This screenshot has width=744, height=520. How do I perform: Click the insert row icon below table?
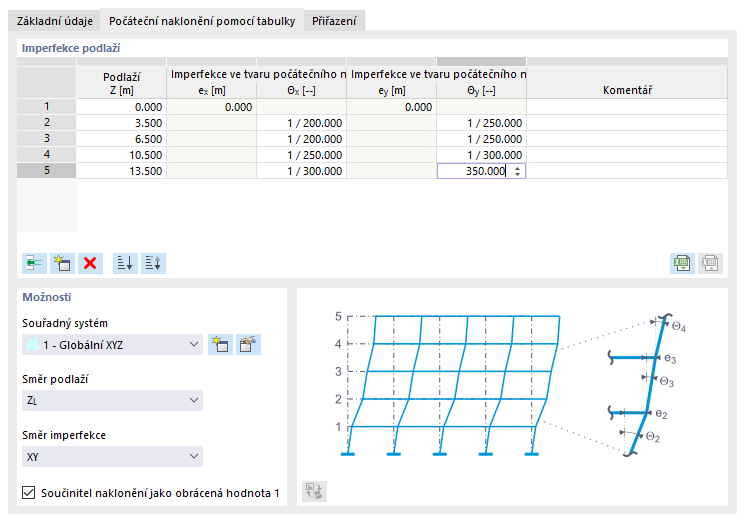click(x=34, y=263)
